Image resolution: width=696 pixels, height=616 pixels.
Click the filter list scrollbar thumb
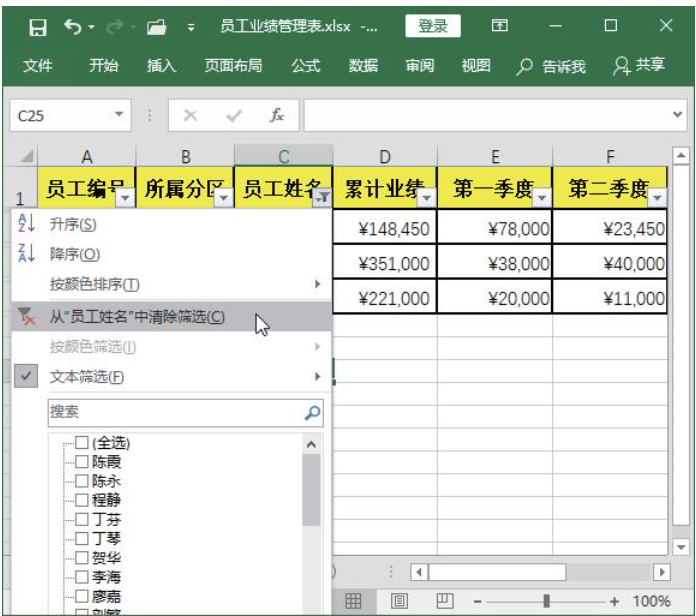click(x=311, y=490)
